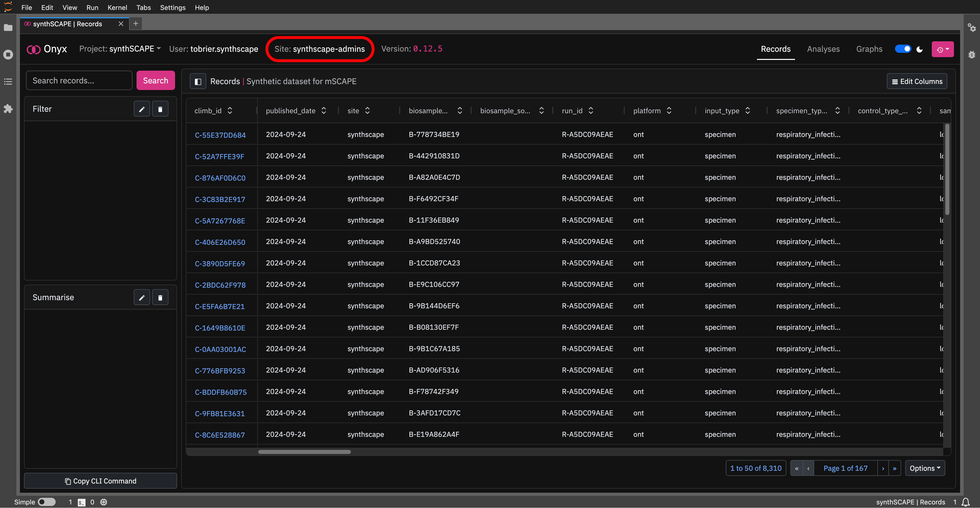Open the Help menu
980x508 pixels.
coord(202,7)
